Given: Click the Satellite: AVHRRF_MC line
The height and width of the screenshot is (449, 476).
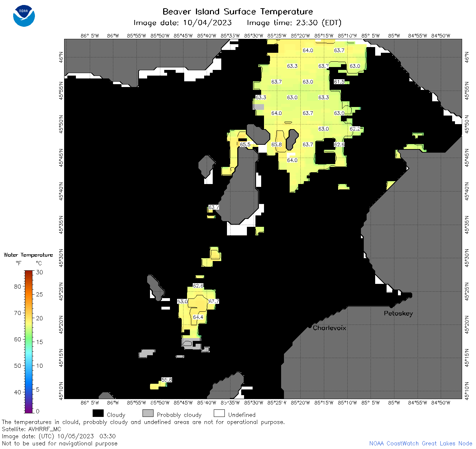Looking at the screenshot, I should pos(32,429).
